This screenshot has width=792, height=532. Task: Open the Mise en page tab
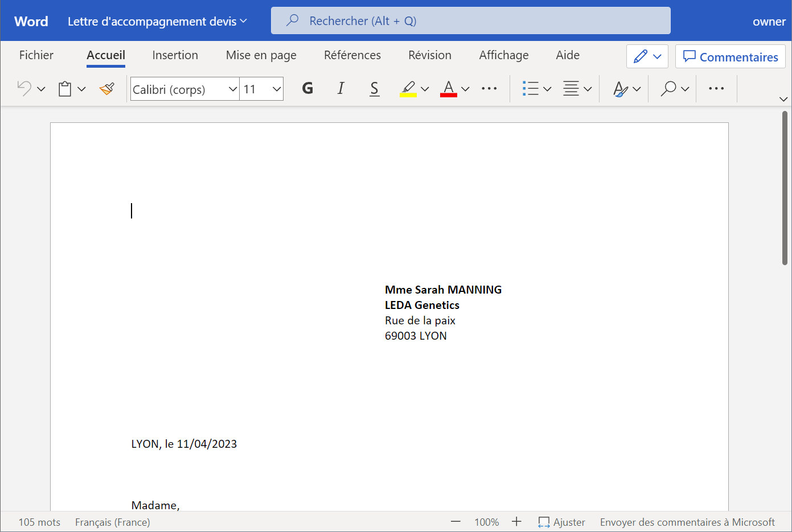261,55
